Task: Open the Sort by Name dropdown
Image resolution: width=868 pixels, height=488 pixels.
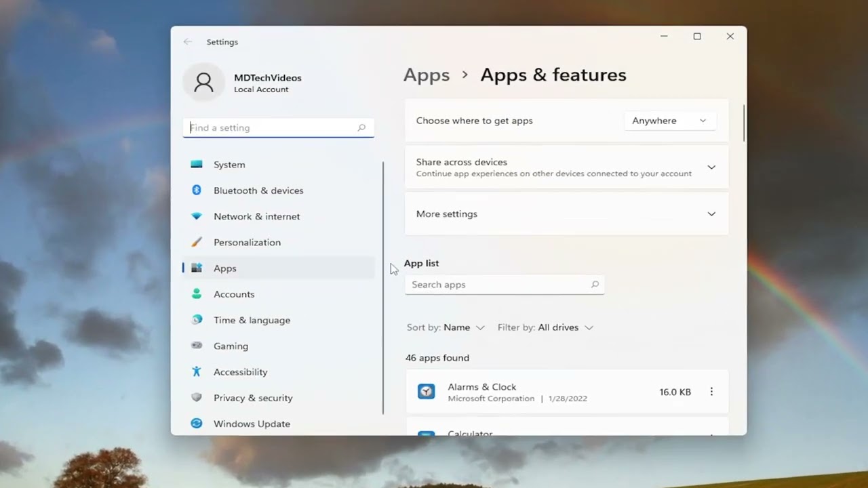Action: tap(446, 327)
